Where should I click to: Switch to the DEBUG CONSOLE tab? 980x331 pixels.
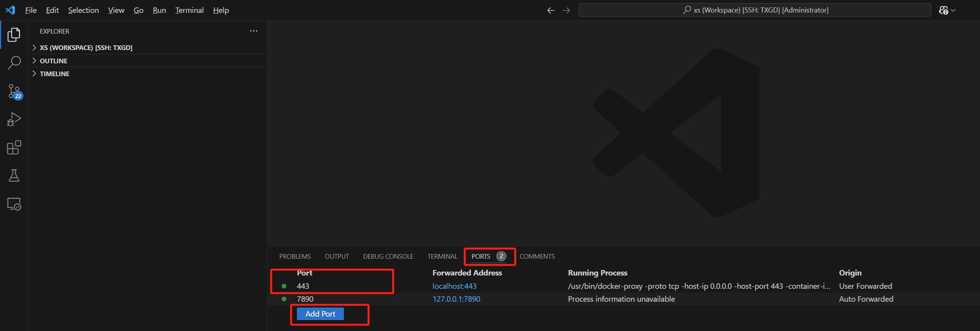388,256
